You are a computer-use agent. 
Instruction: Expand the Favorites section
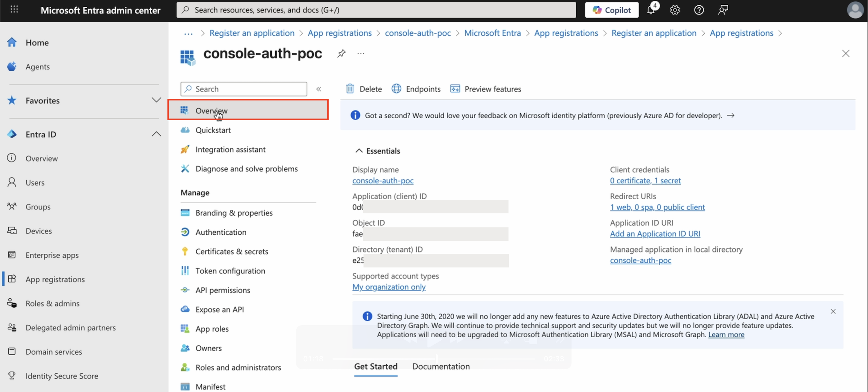click(x=156, y=100)
